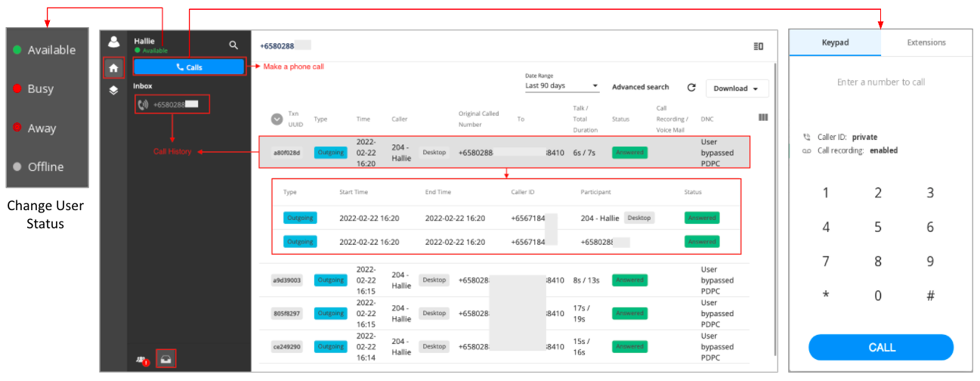Image resolution: width=980 pixels, height=381 pixels.
Task: Click the inbox tray icon at the sidebar bottom
Action: click(166, 359)
